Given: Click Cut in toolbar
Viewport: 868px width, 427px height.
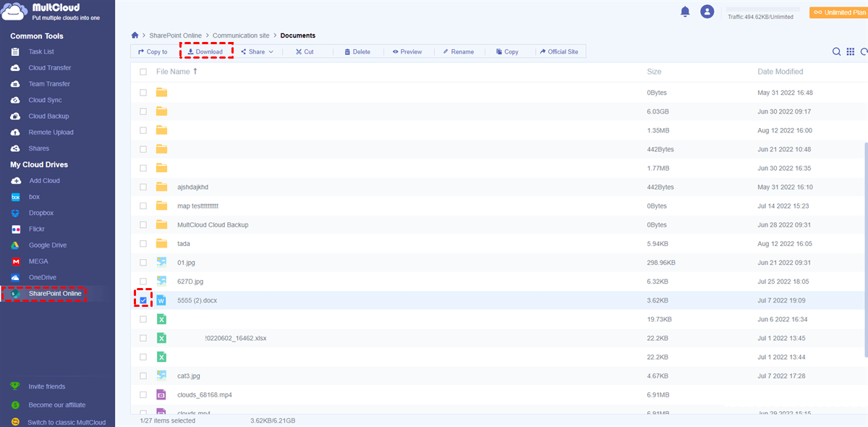Looking at the screenshot, I should (305, 52).
